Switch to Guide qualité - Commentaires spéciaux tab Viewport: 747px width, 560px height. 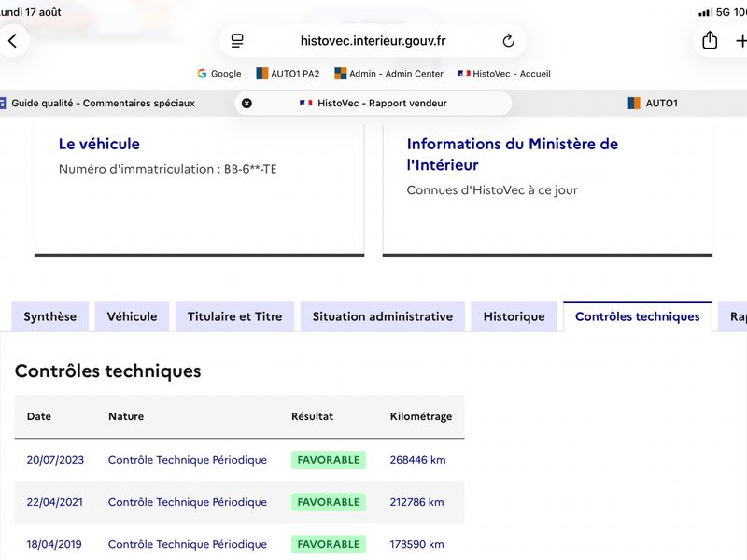(x=98, y=104)
